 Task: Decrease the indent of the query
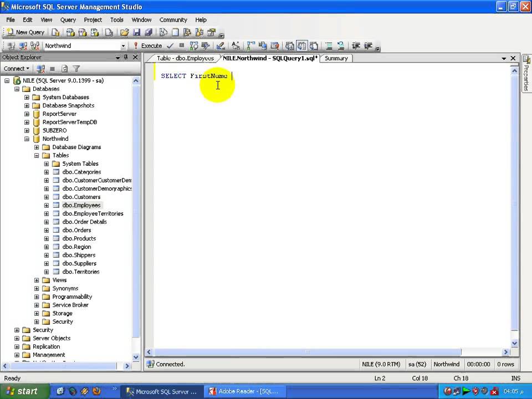coord(356,45)
